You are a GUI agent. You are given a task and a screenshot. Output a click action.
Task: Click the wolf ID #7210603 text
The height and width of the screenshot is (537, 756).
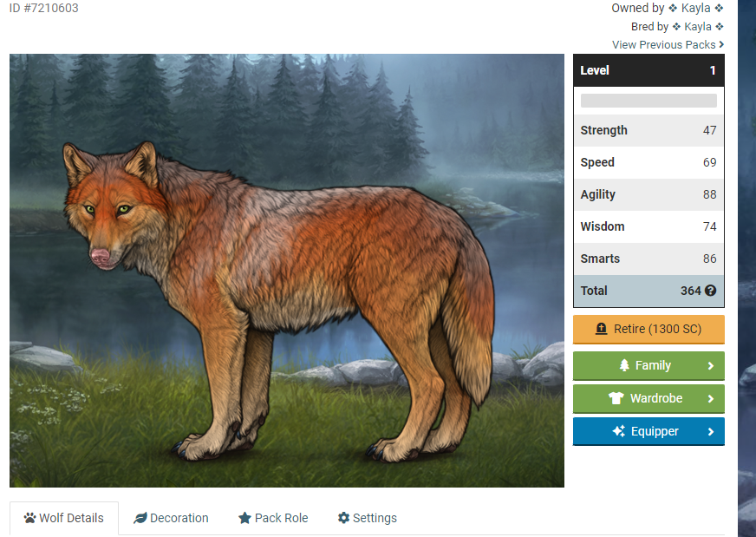tap(44, 8)
